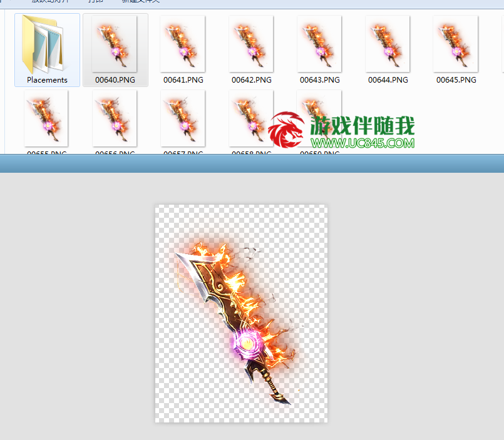Click the 00657.PNG image thumbnail

point(183,118)
